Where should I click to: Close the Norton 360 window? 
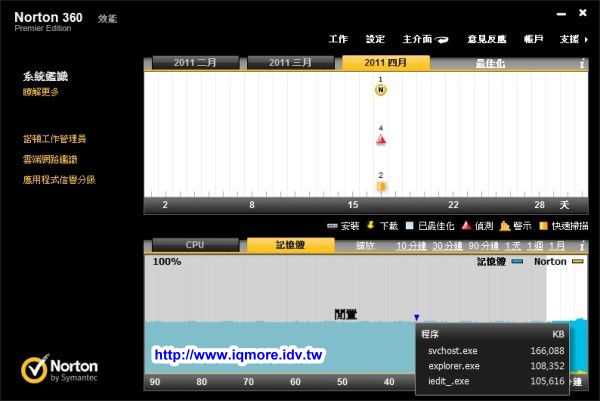pyautogui.click(x=583, y=13)
